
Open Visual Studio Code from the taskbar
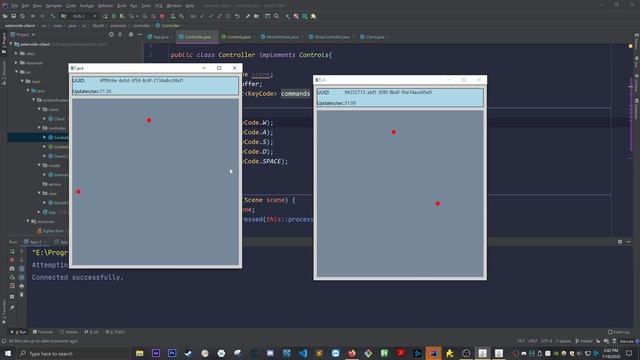coord(303,353)
